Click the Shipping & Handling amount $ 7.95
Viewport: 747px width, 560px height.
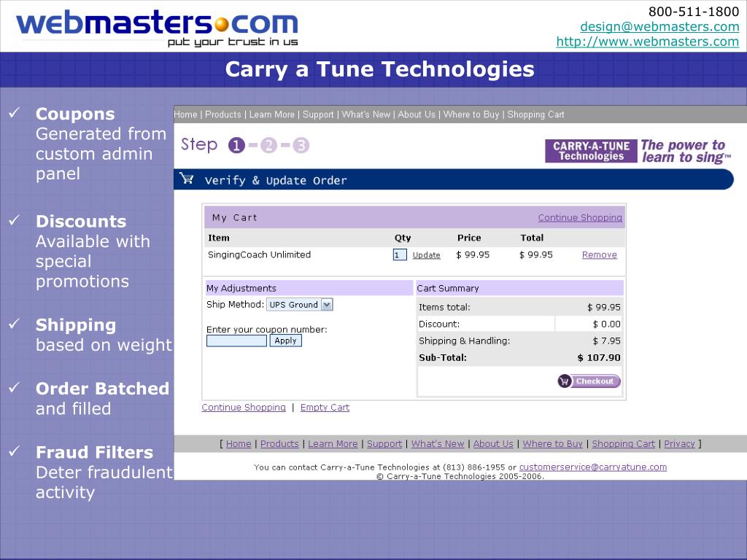[x=606, y=341]
